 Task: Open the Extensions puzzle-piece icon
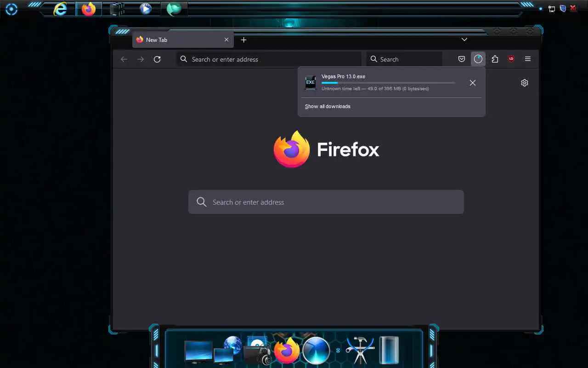pyautogui.click(x=495, y=59)
